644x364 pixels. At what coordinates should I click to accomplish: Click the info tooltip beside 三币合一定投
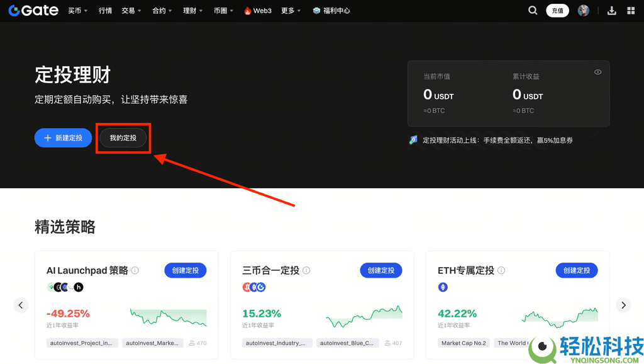[x=306, y=270]
